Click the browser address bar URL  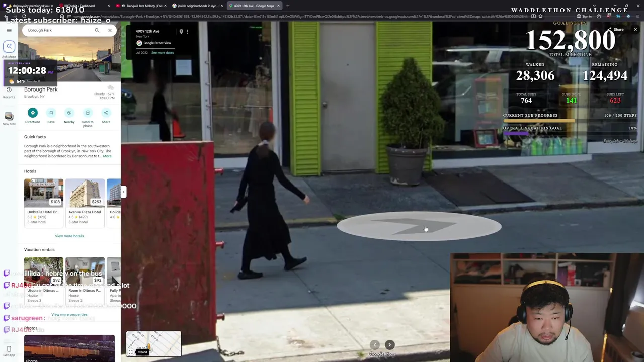(302, 17)
